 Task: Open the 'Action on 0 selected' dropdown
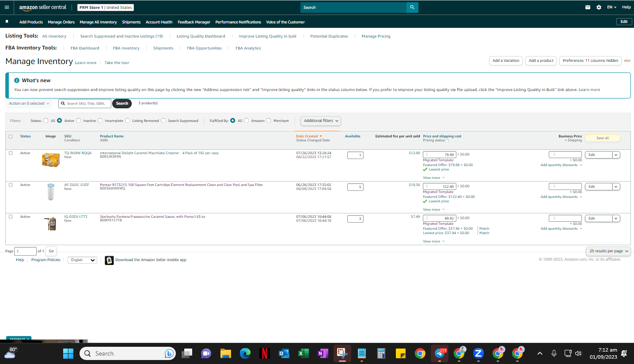tap(29, 103)
